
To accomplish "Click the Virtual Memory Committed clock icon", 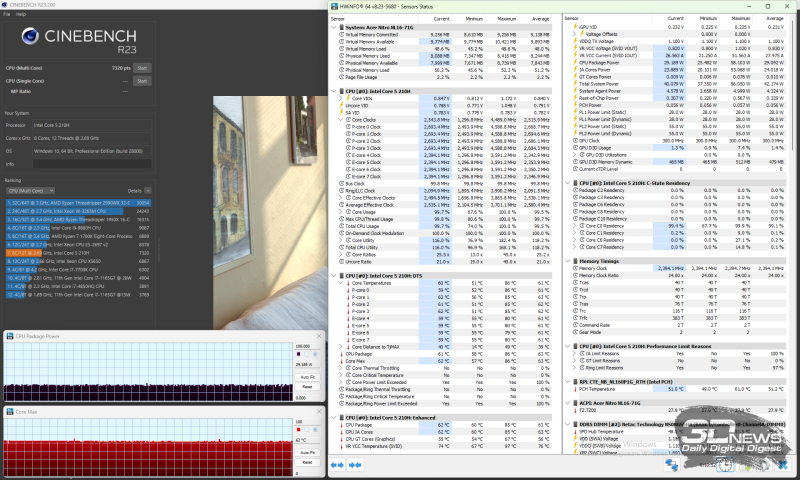I will 342,35.
